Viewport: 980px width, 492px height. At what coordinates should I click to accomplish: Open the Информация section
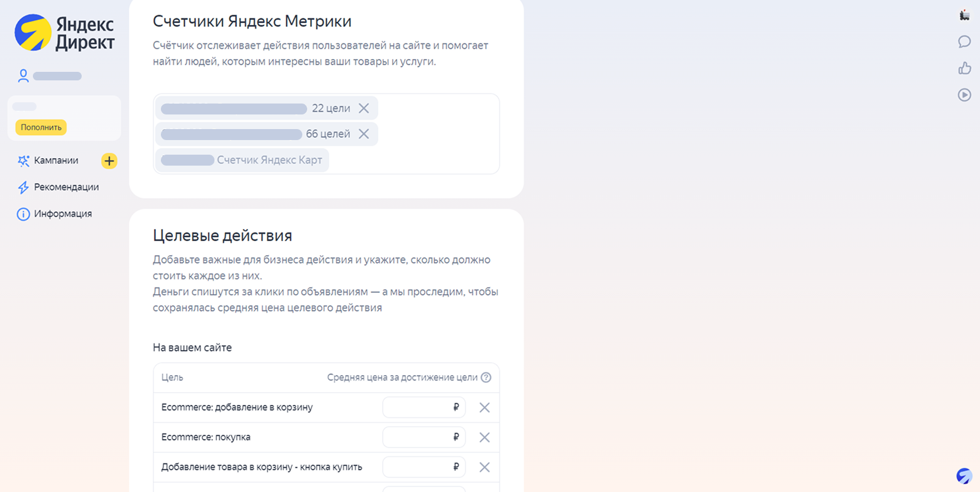click(63, 214)
